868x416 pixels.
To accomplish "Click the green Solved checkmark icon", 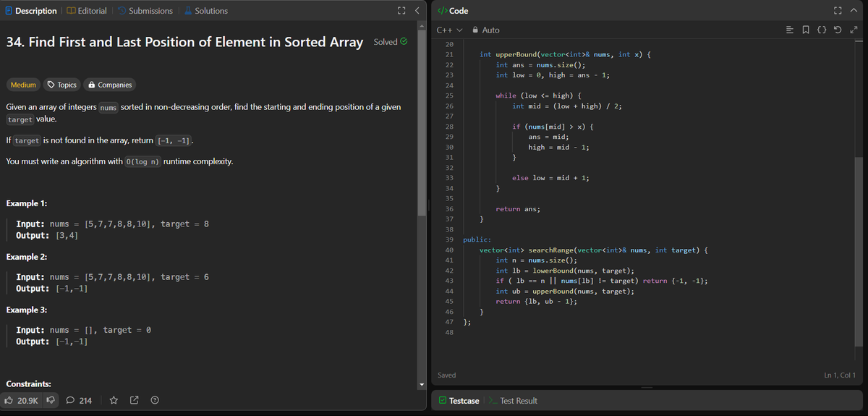I will 404,42.
